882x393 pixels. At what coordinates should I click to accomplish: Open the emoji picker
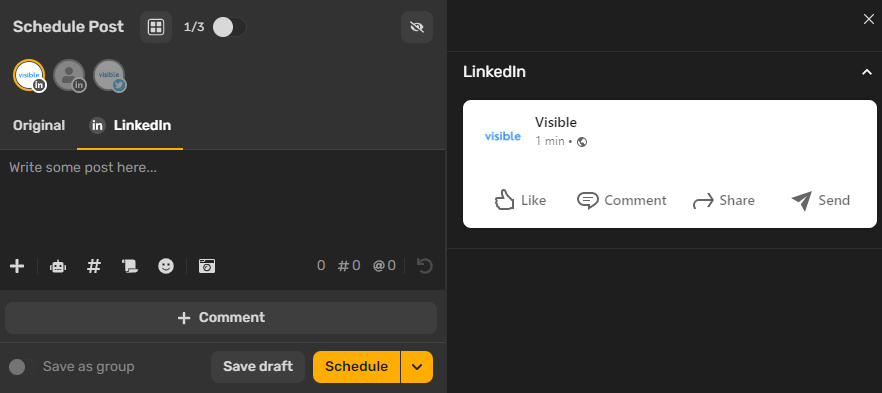coord(166,266)
